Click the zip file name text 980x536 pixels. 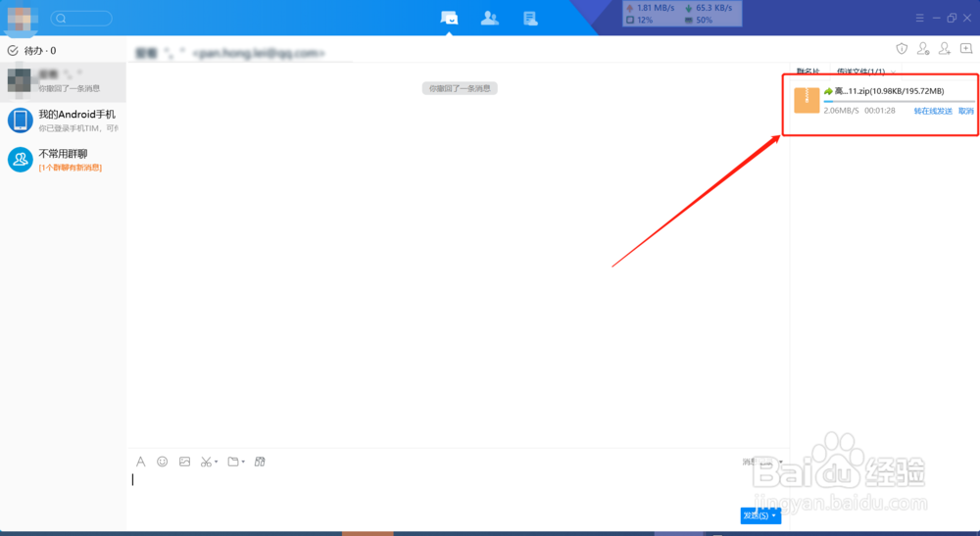(x=890, y=91)
